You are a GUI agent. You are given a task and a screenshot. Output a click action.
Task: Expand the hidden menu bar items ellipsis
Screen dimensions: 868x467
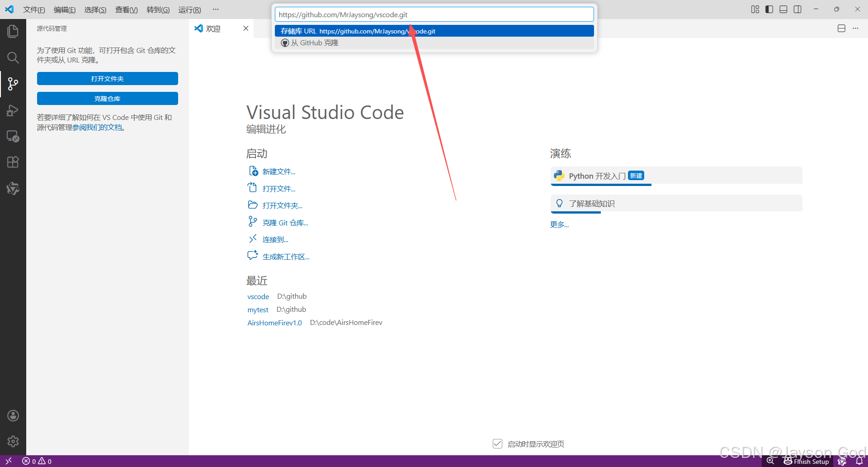tap(216, 10)
